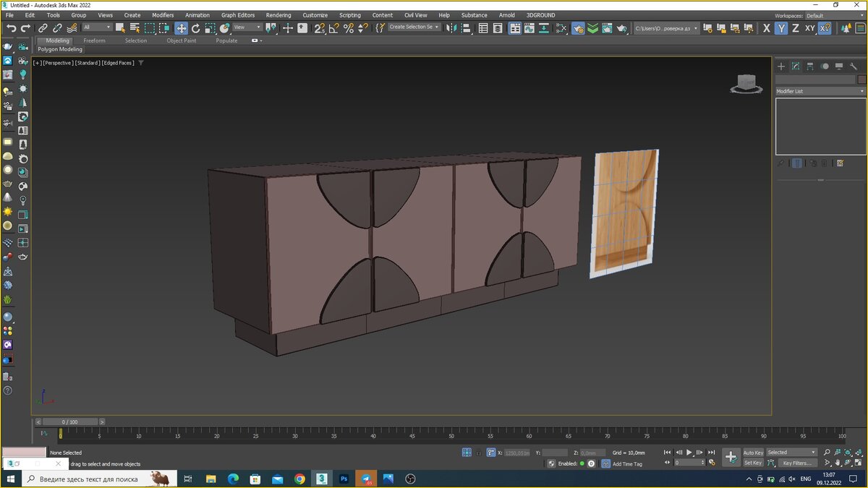Click the Undo arrow icon
The height and width of the screenshot is (488, 868).
pos(11,28)
